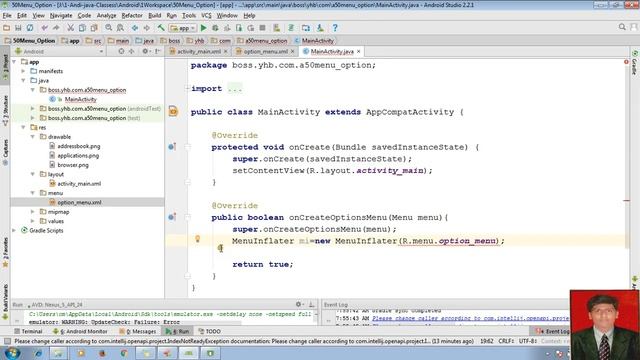Expand the mipmap folder
The height and width of the screenshot is (360, 640).
[33, 212]
